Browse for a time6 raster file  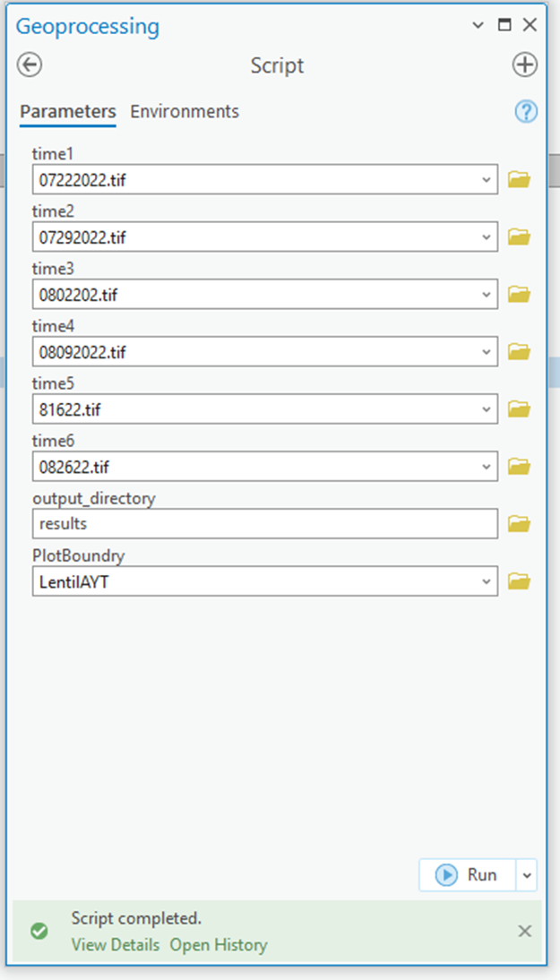pos(521,466)
